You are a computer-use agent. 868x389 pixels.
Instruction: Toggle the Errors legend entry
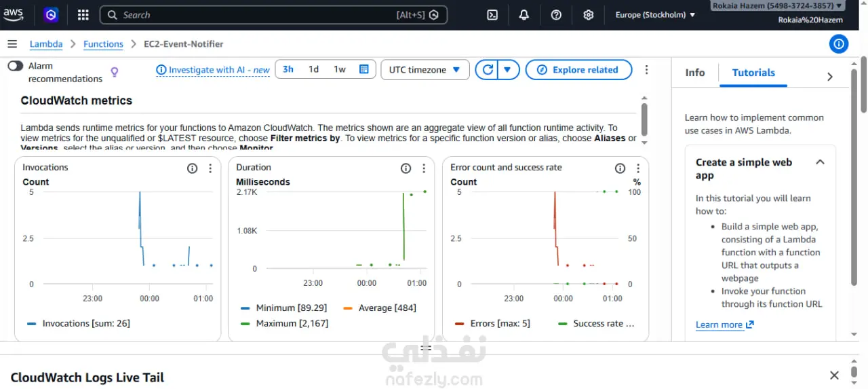(492, 323)
